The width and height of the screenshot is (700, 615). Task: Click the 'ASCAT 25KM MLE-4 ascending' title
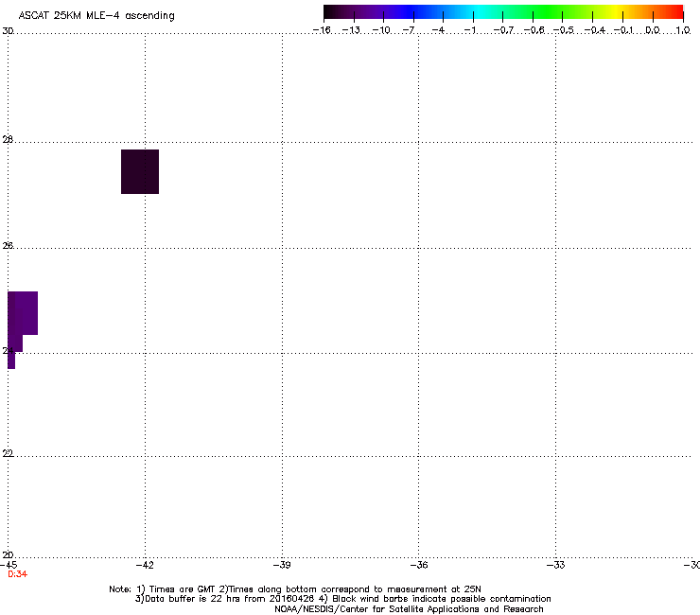[x=96, y=16]
